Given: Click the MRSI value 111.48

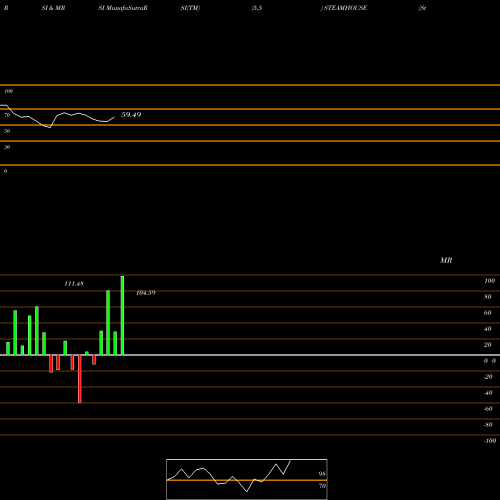Looking at the screenshot, I should click(x=74, y=284).
